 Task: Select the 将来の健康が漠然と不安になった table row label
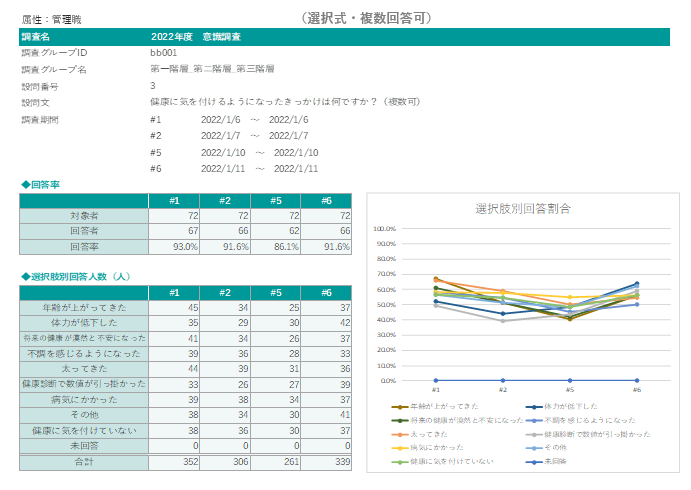(84, 338)
